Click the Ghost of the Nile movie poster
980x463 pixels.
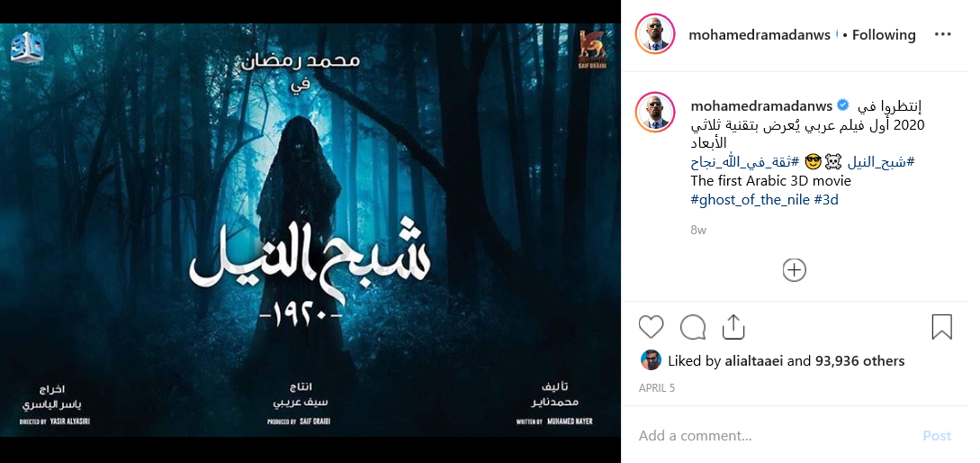pos(310,231)
